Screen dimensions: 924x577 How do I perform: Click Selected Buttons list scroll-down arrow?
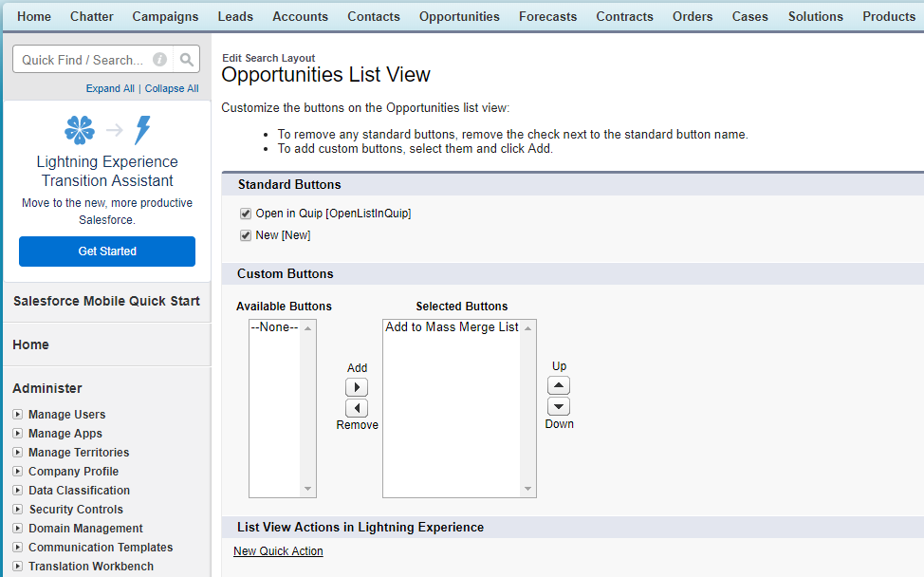528,489
